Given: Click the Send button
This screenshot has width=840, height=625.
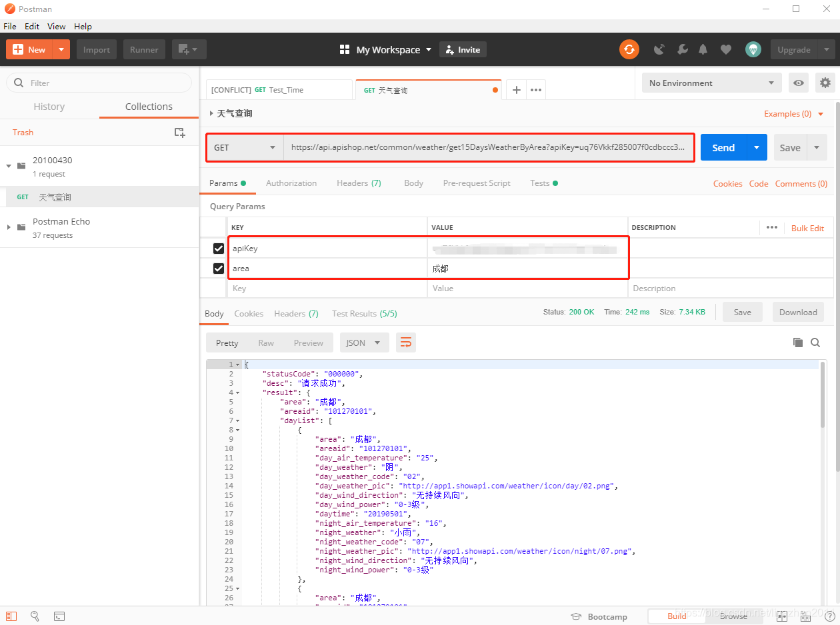Looking at the screenshot, I should [723, 147].
